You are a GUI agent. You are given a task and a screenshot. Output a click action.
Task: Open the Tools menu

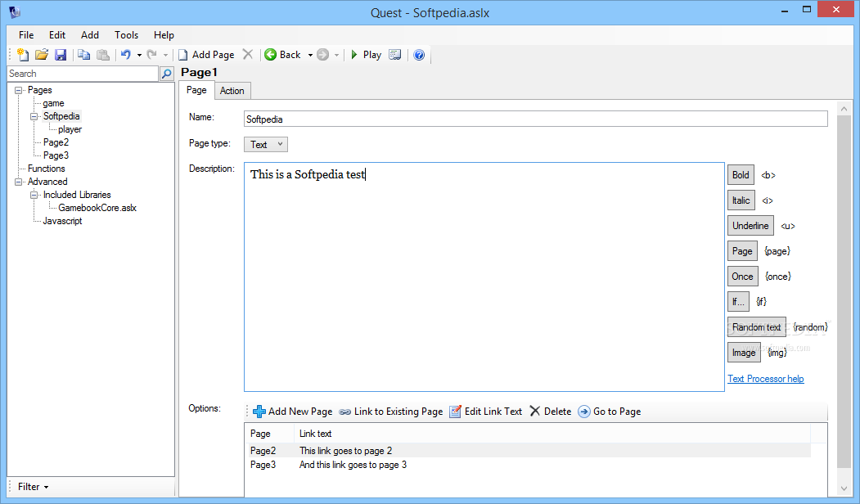[x=126, y=35]
